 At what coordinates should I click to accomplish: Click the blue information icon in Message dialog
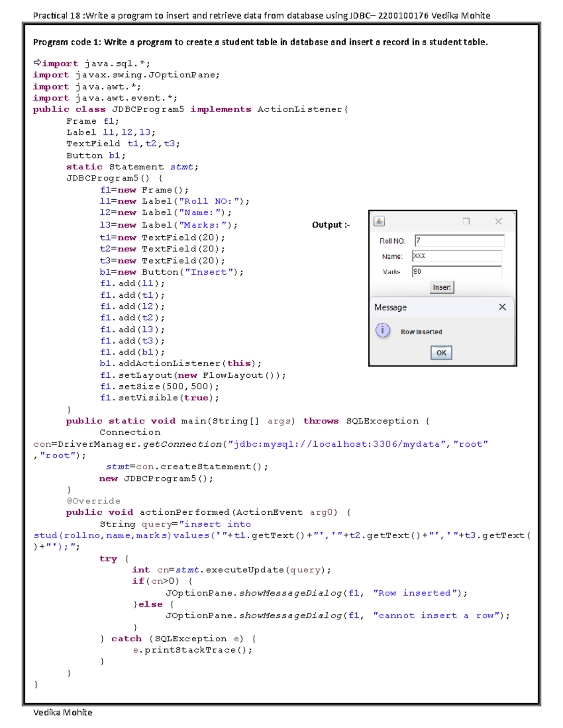pos(383,330)
